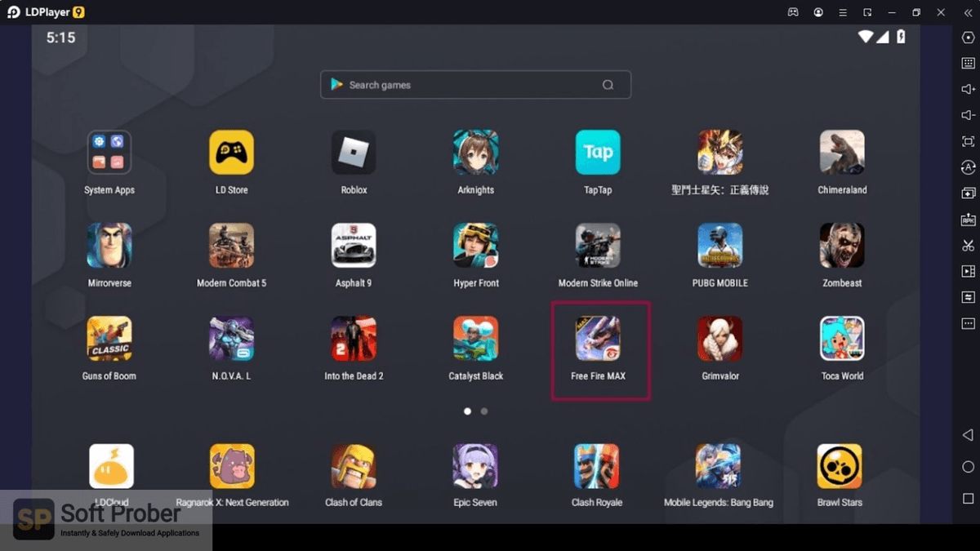
Task: Launch Grimvalor game
Action: click(719, 339)
